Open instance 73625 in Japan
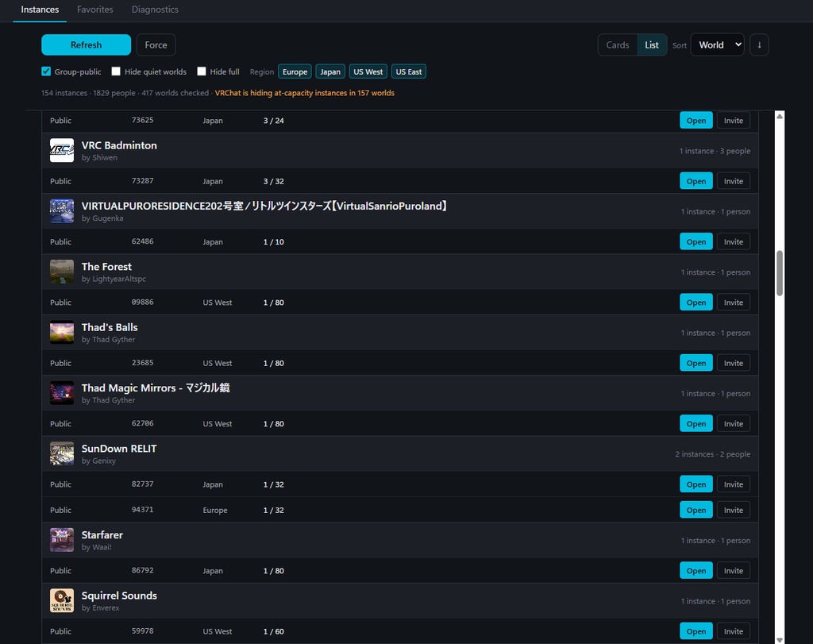Viewport: 813px width, 644px height. point(696,120)
